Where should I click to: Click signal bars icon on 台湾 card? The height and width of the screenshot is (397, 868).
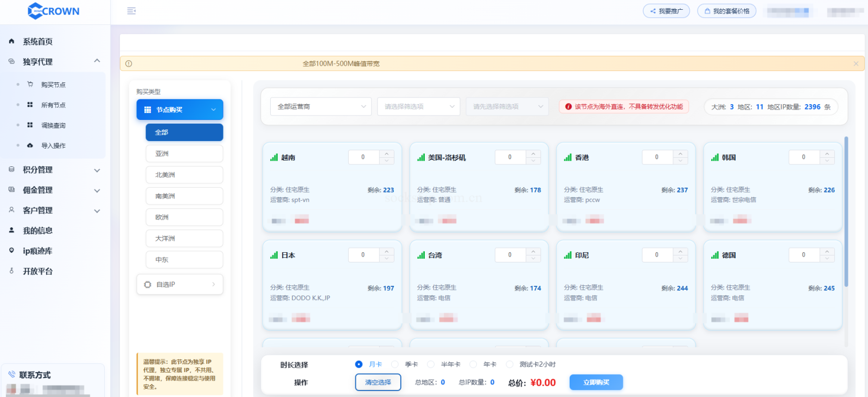click(421, 255)
